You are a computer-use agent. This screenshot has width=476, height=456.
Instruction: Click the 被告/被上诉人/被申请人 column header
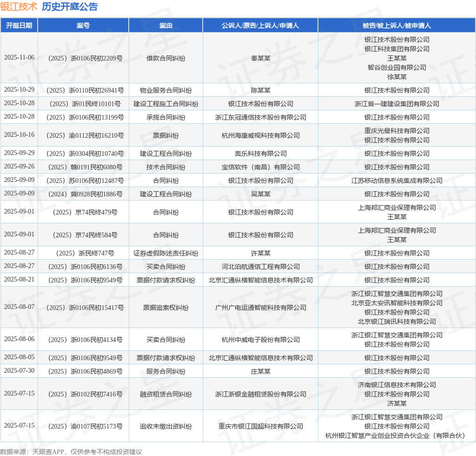397,26
